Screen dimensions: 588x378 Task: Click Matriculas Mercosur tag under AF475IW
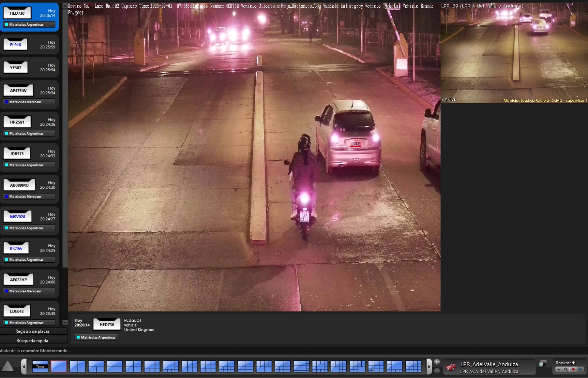point(29,102)
